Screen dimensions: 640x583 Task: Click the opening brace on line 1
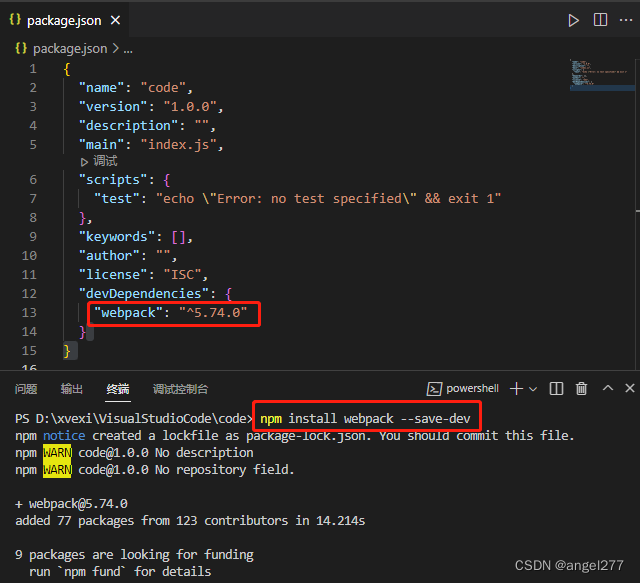(67, 69)
